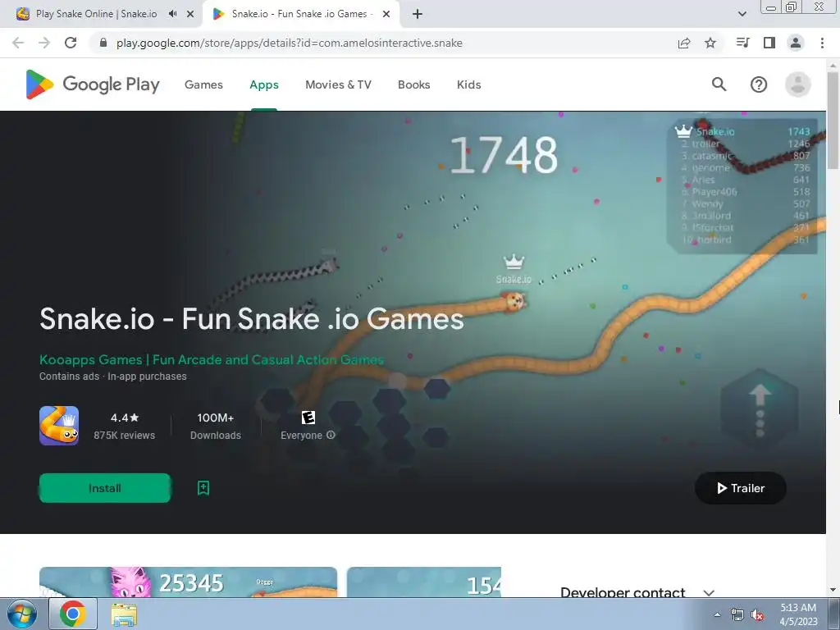Click the Contains ads In-app purchases text
840x630 pixels.
(x=113, y=376)
